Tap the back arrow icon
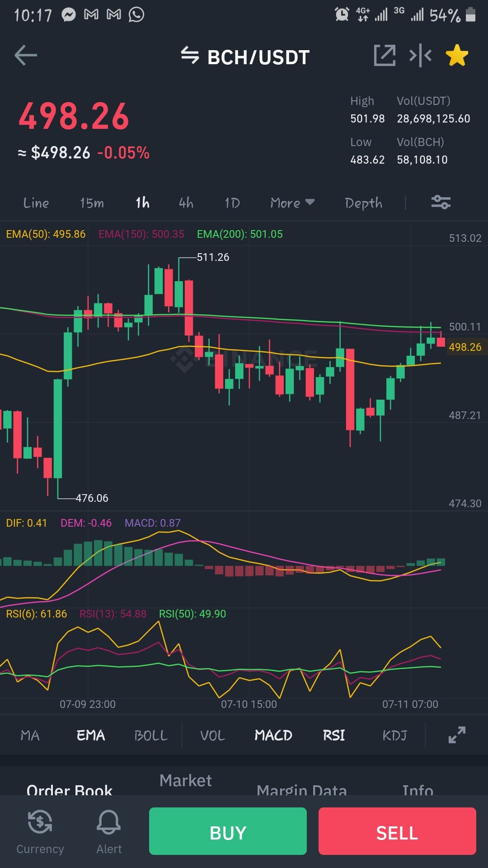 click(x=26, y=56)
